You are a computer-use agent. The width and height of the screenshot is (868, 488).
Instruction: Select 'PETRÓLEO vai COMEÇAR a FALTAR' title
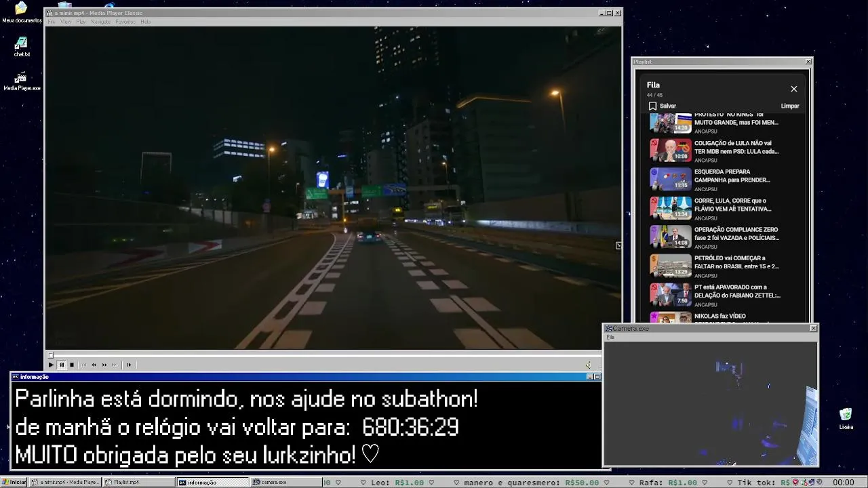736,262
